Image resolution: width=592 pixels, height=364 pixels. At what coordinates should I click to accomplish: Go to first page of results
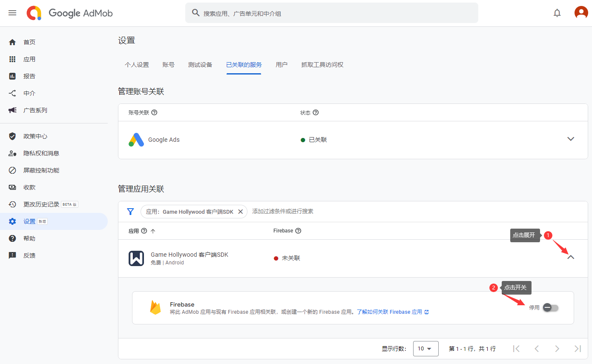(516, 349)
